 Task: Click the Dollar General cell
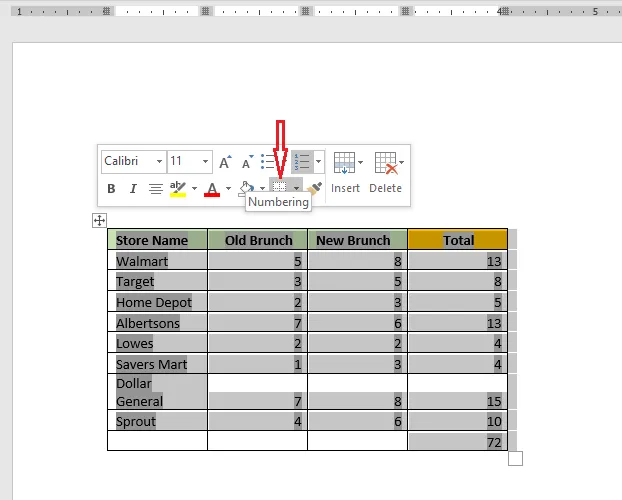pos(157,392)
